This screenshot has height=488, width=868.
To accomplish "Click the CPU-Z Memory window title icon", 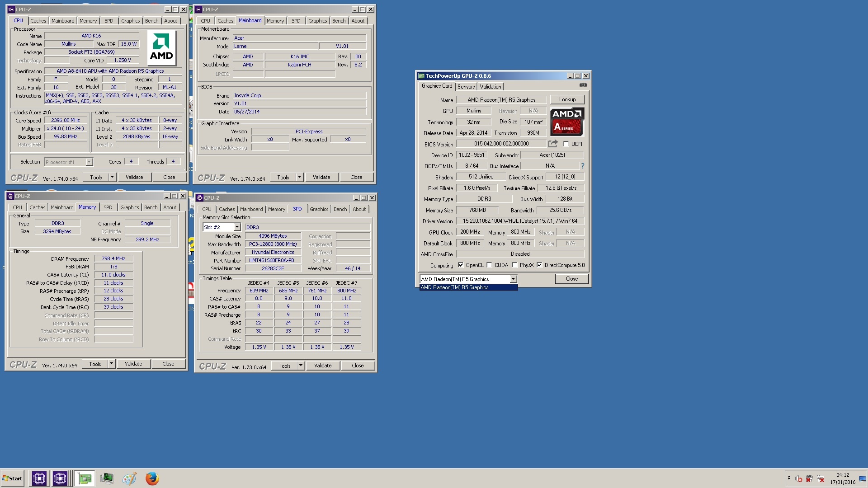I will [x=10, y=196].
